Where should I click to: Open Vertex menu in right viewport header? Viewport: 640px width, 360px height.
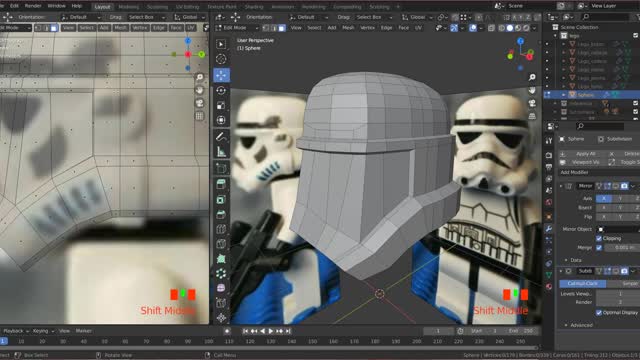tap(367, 28)
